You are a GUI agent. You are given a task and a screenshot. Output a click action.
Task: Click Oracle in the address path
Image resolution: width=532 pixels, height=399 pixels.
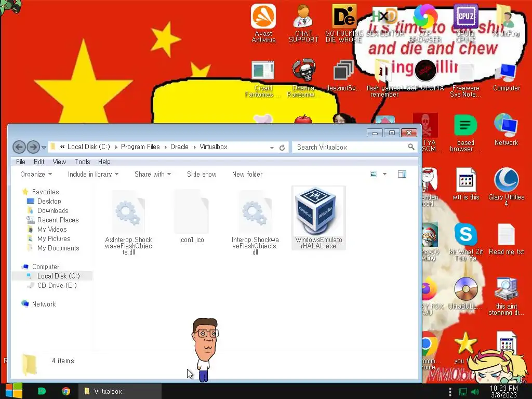click(179, 147)
